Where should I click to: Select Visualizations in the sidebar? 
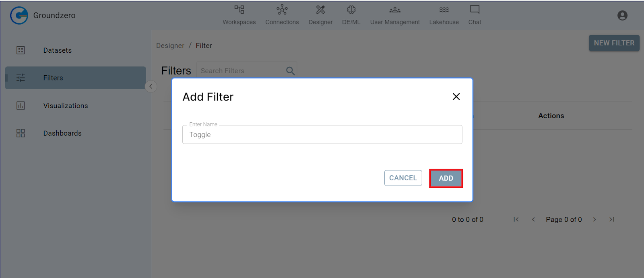pyautogui.click(x=65, y=106)
